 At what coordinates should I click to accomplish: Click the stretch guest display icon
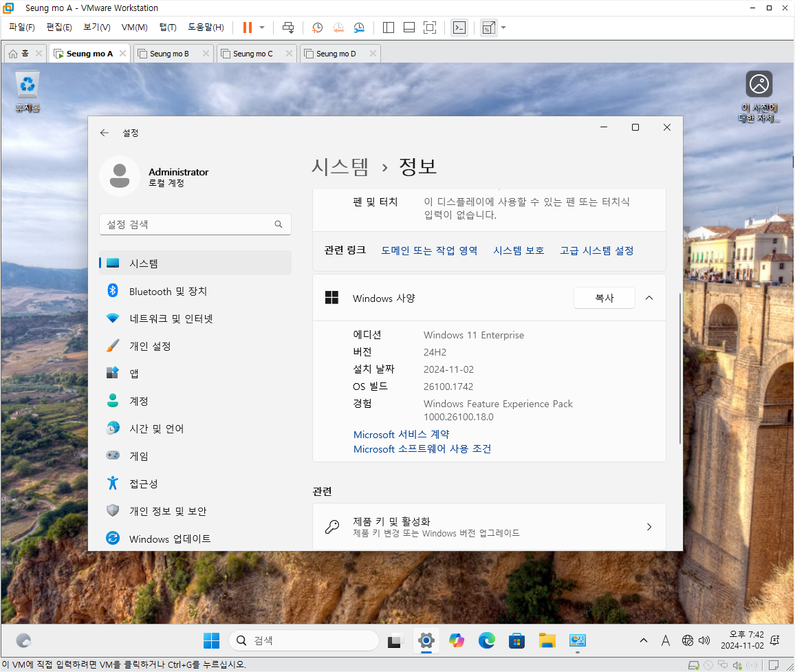pos(489,28)
